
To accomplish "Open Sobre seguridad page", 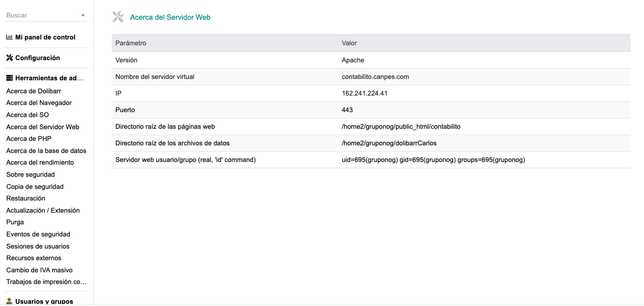I will click(31, 175).
